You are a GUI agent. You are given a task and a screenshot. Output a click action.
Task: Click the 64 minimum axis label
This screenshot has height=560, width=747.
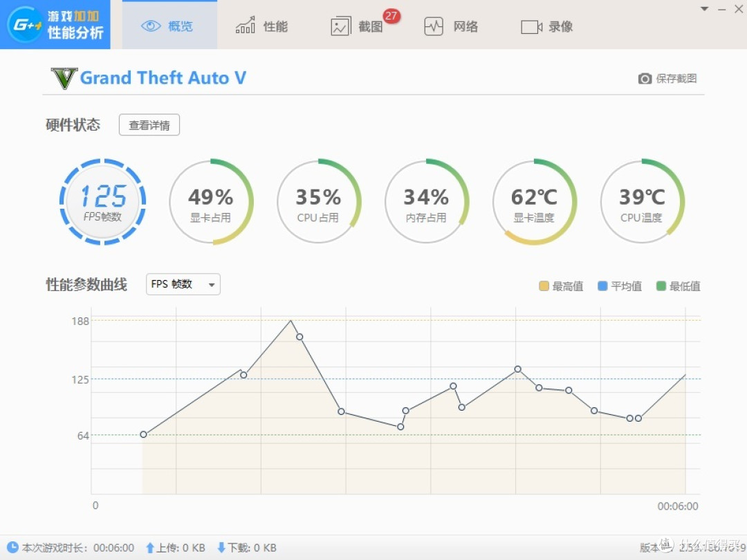(83, 436)
